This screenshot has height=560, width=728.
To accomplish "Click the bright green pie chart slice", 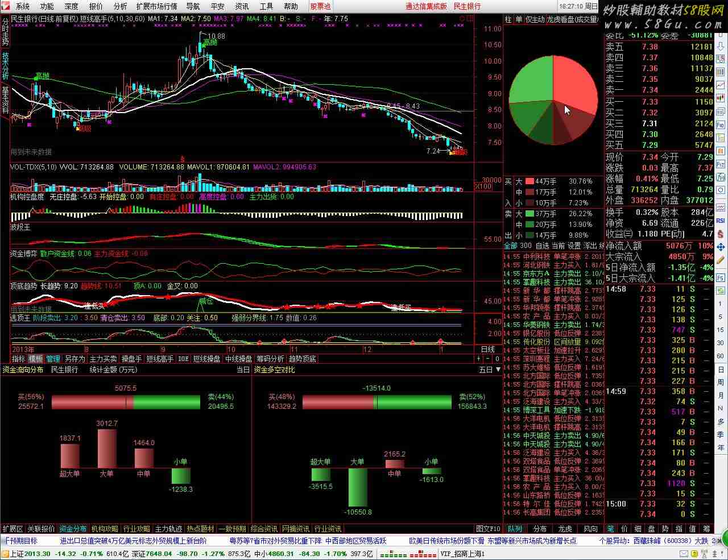I will [x=532, y=80].
